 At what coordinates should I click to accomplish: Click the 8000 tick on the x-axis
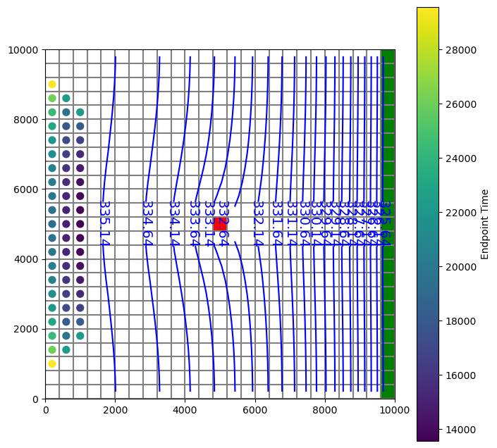(325, 411)
